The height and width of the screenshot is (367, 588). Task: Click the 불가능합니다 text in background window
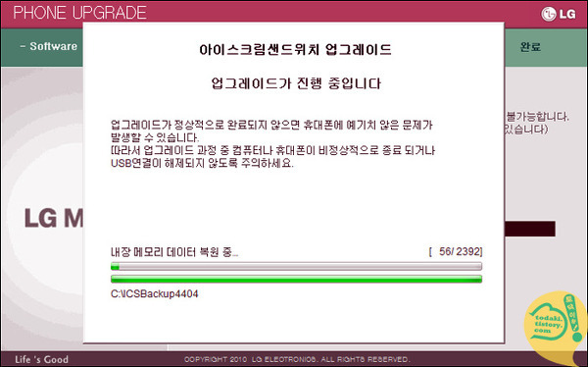point(537,116)
